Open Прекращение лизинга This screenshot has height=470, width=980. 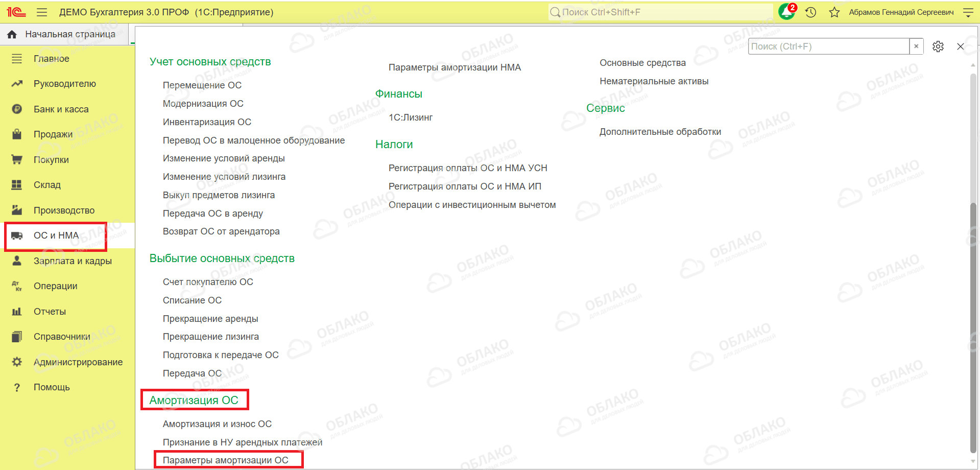tap(211, 337)
